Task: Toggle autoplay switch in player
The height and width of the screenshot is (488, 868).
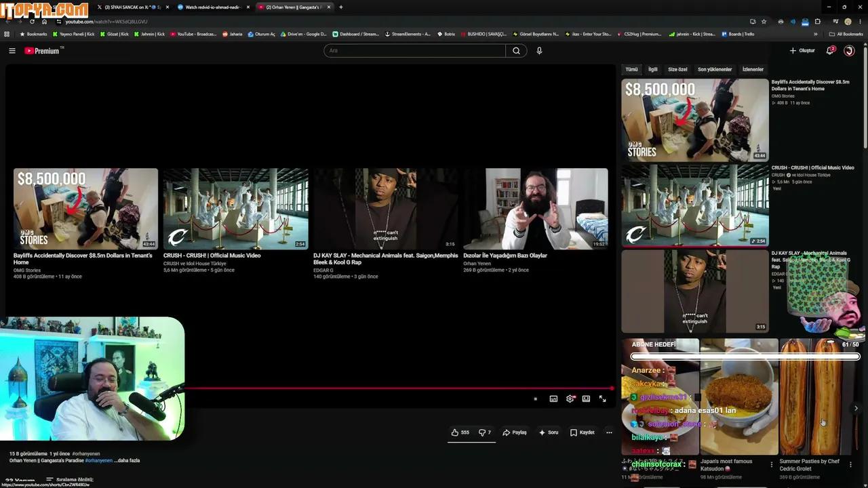Action: click(x=535, y=399)
